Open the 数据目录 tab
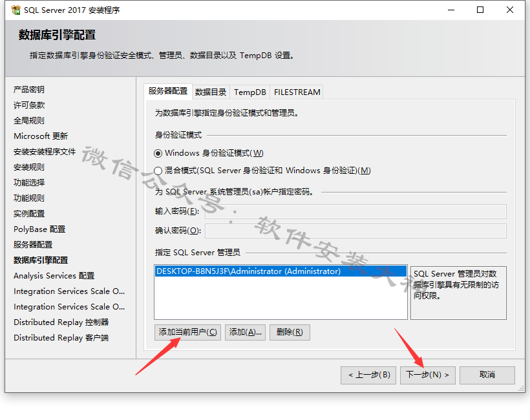The width and height of the screenshot is (530, 420). tap(211, 92)
